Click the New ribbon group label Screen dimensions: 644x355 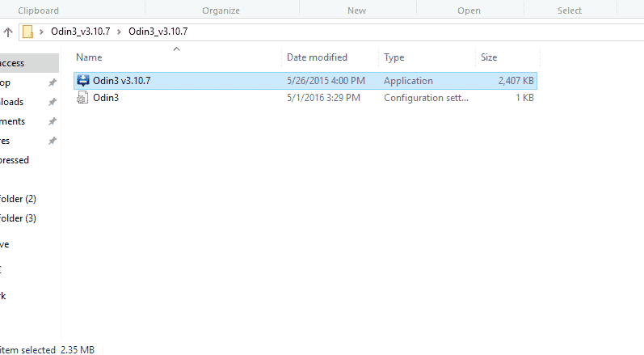coord(356,11)
